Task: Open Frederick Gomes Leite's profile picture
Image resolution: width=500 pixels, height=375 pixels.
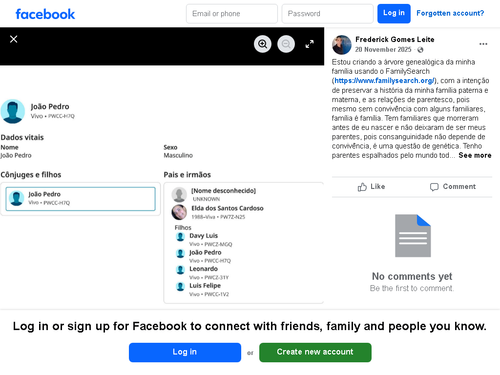Action: click(x=342, y=45)
